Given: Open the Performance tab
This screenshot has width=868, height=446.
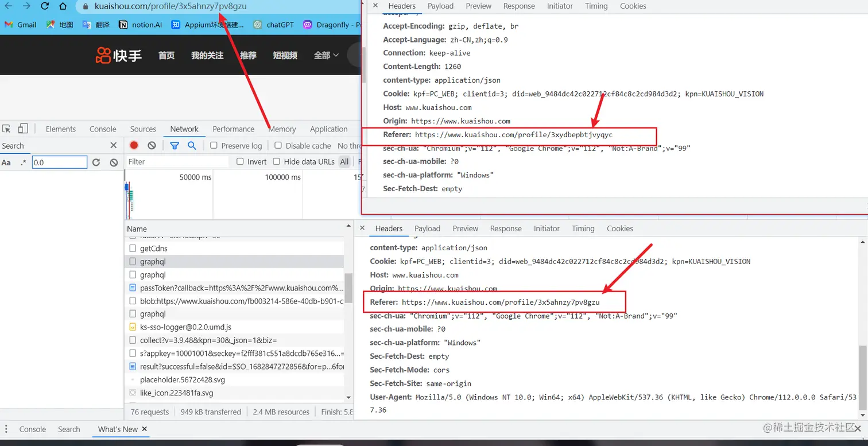Looking at the screenshot, I should pyautogui.click(x=233, y=129).
